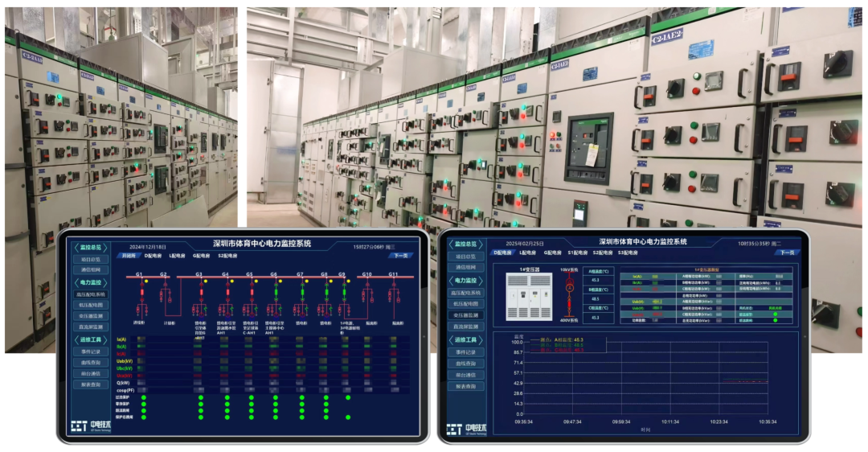This screenshot has height=452, width=868.
Task: Click the Ia(A) row label
Action: (121, 339)
